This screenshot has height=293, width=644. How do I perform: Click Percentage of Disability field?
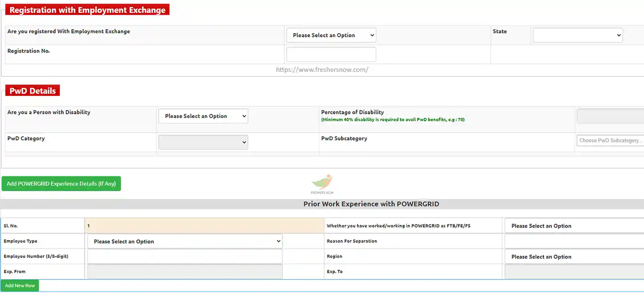click(610, 116)
